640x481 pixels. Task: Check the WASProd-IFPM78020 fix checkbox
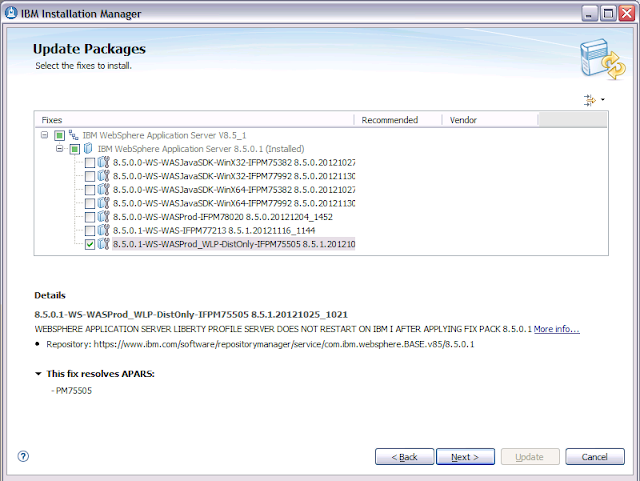[90, 217]
